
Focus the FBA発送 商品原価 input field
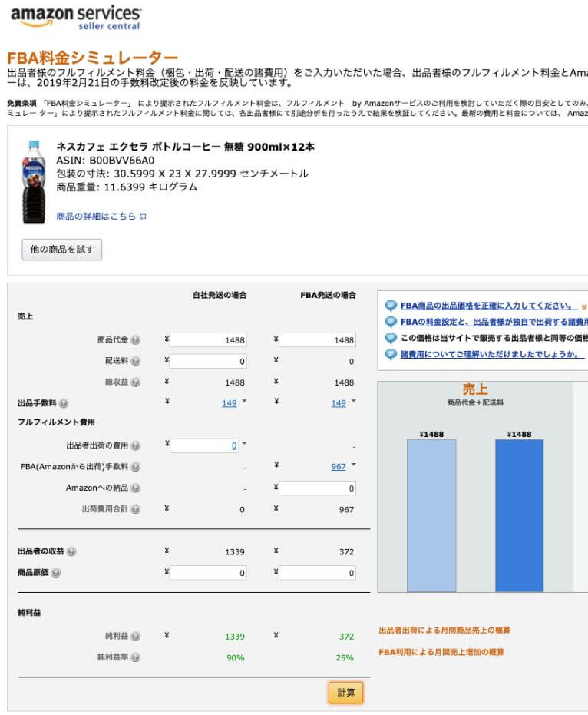pos(317,573)
